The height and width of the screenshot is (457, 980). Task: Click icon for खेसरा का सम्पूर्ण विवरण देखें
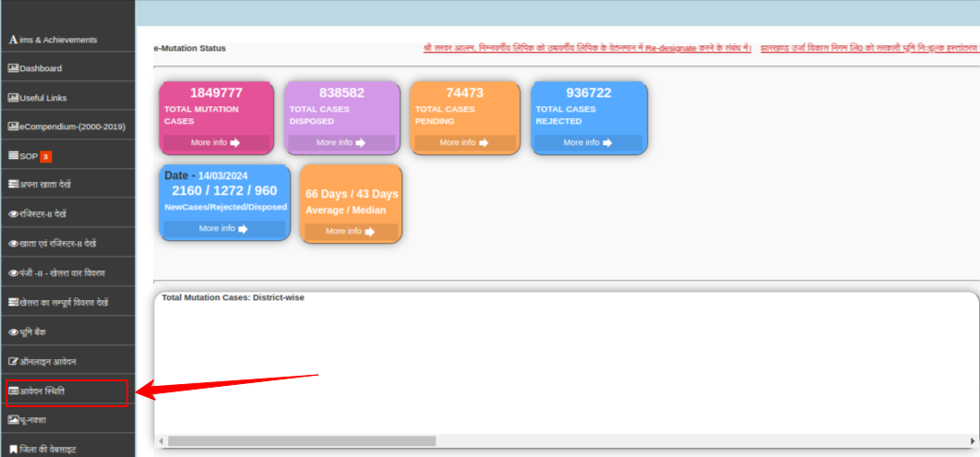(13, 303)
